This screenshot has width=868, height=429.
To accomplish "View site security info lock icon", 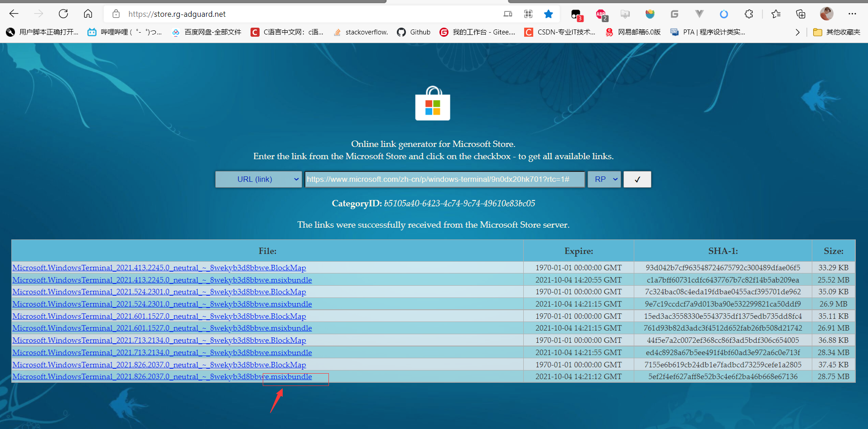I will click(x=116, y=14).
